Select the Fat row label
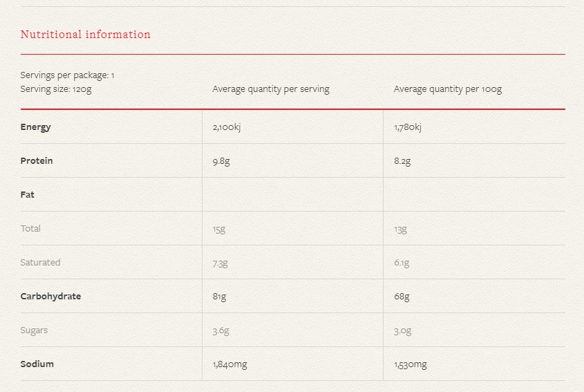 (27, 194)
